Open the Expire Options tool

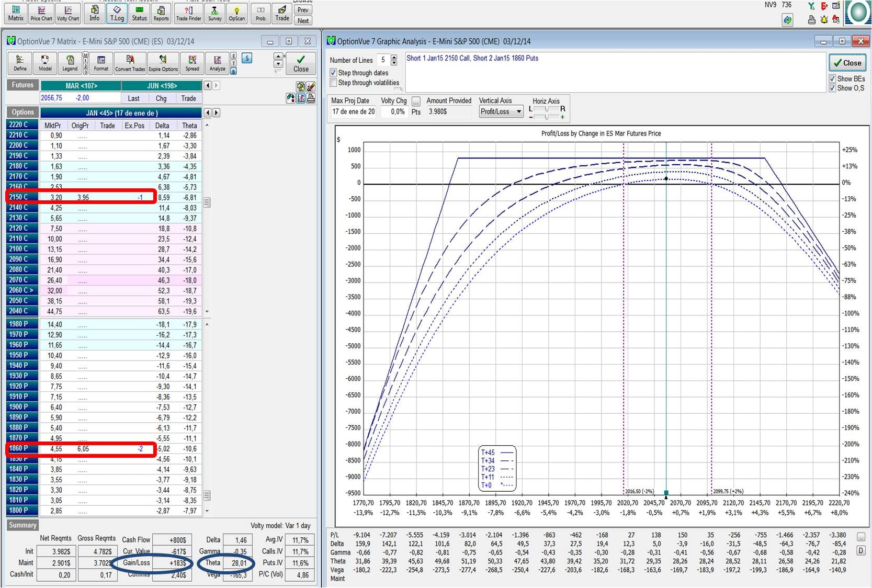click(163, 63)
